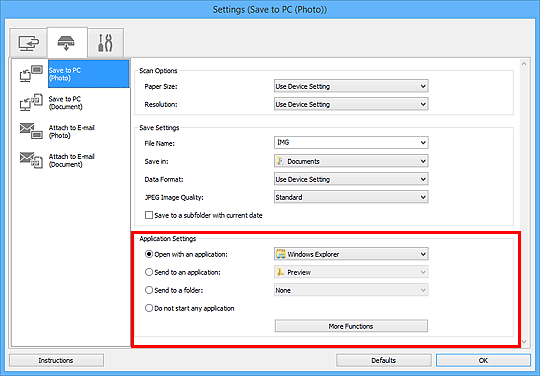540x376 pixels.
Task: Click the Instructions button
Action: tap(56, 360)
